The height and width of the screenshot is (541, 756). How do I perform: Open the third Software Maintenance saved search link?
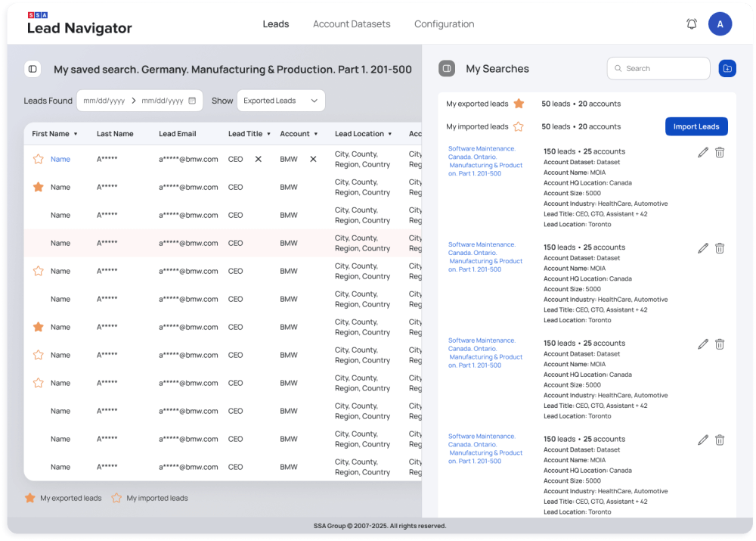(x=485, y=353)
